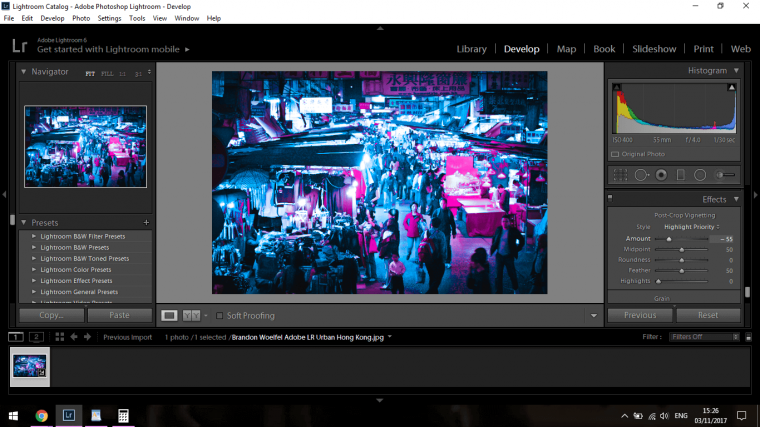Switch to the Print module

[703, 49]
